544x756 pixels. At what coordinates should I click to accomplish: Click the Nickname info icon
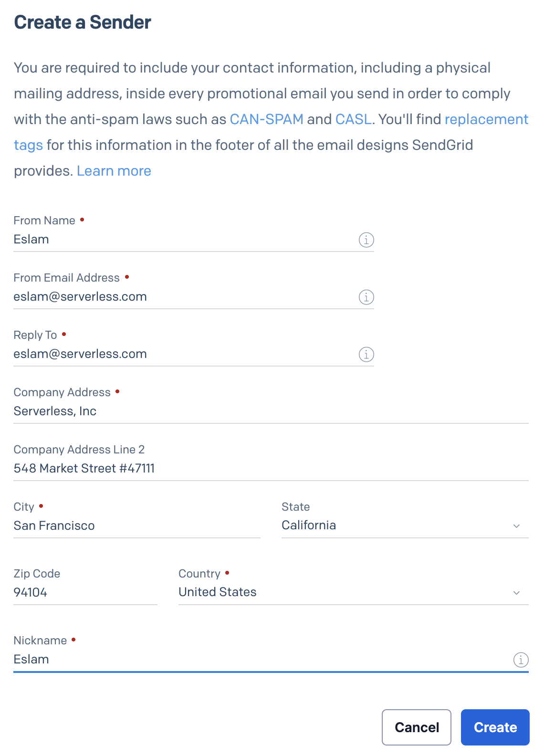[x=521, y=660]
